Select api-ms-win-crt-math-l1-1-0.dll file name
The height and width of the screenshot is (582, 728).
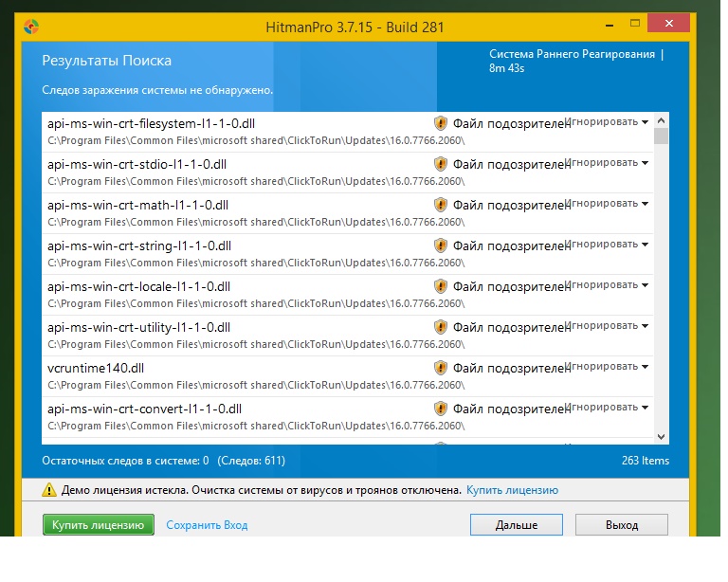(137, 205)
